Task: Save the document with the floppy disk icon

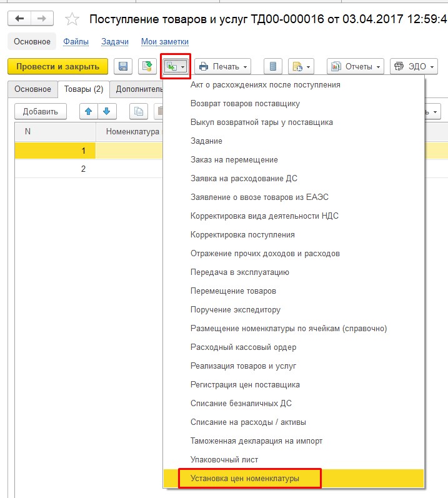Action: (x=123, y=66)
